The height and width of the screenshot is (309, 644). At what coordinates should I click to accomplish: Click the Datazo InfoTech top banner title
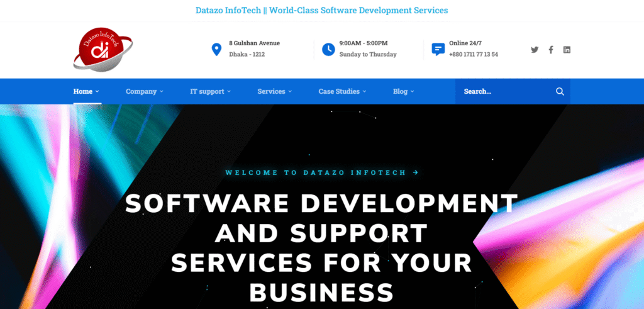click(321, 10)
